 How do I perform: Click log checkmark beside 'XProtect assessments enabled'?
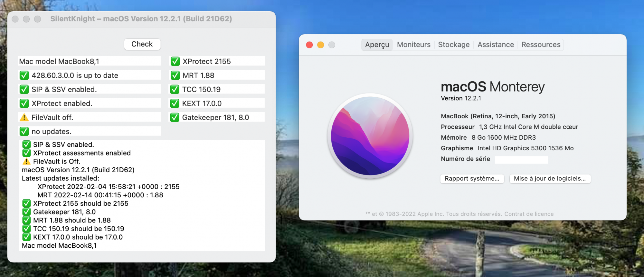(x=26, y=153)
